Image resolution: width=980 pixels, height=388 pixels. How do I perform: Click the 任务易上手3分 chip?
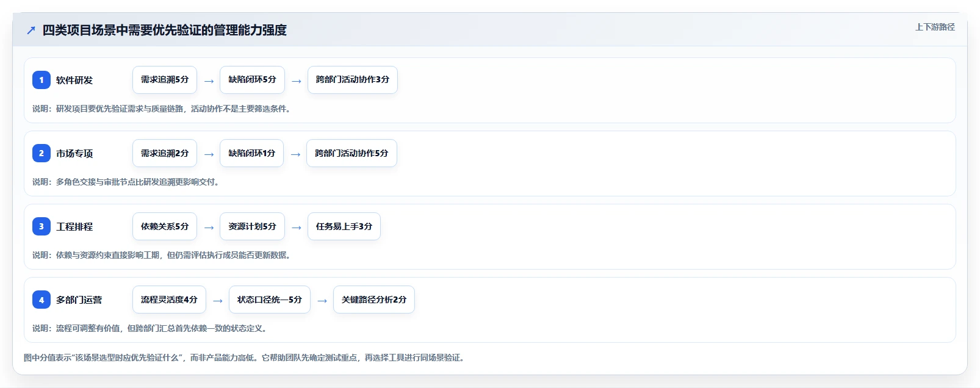pyautogui.click(x=344, y=226)
